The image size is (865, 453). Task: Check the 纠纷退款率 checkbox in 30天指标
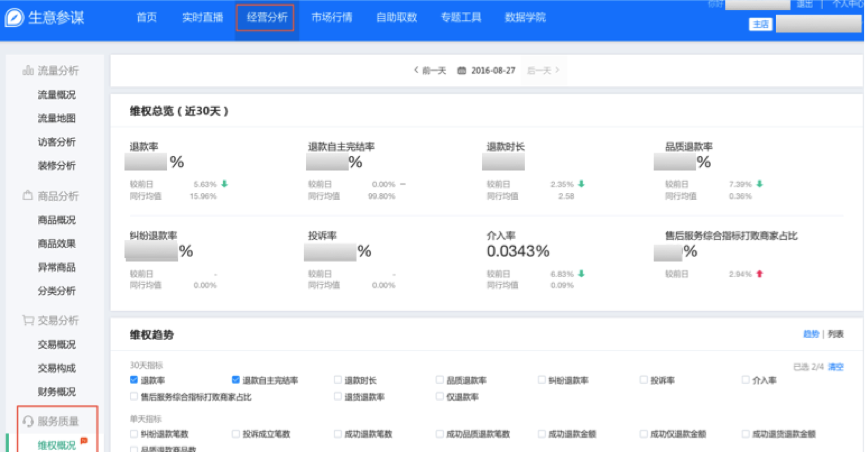(x=541, y=380)
